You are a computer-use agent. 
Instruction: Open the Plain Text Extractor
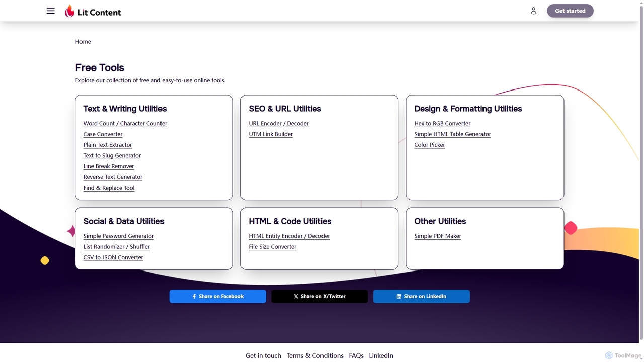point(108,145)
